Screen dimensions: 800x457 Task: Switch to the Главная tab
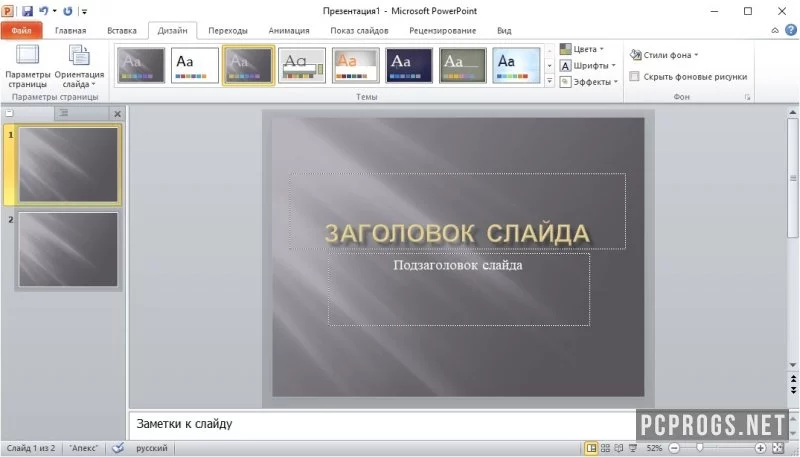click(x=70, y=31)
